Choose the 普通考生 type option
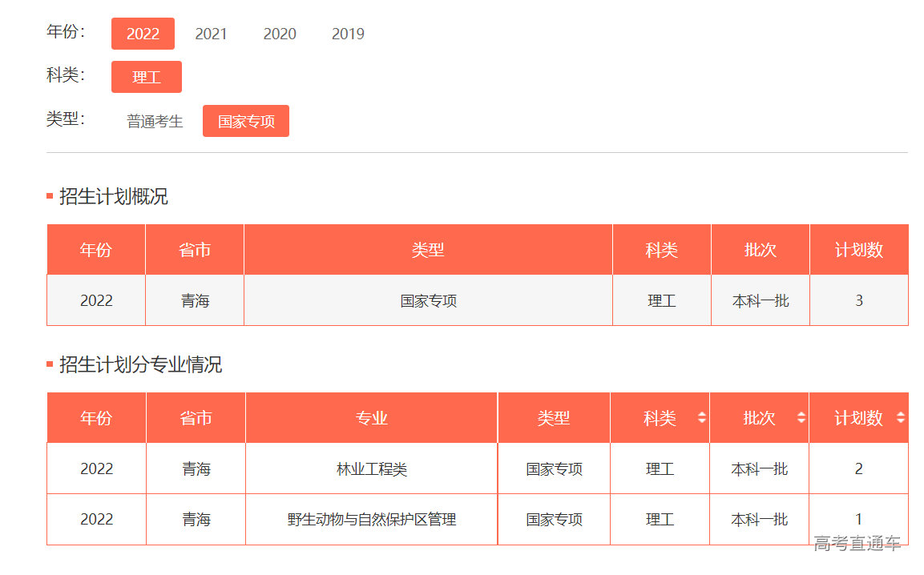 pyautogui.click(x=155, y=121)
